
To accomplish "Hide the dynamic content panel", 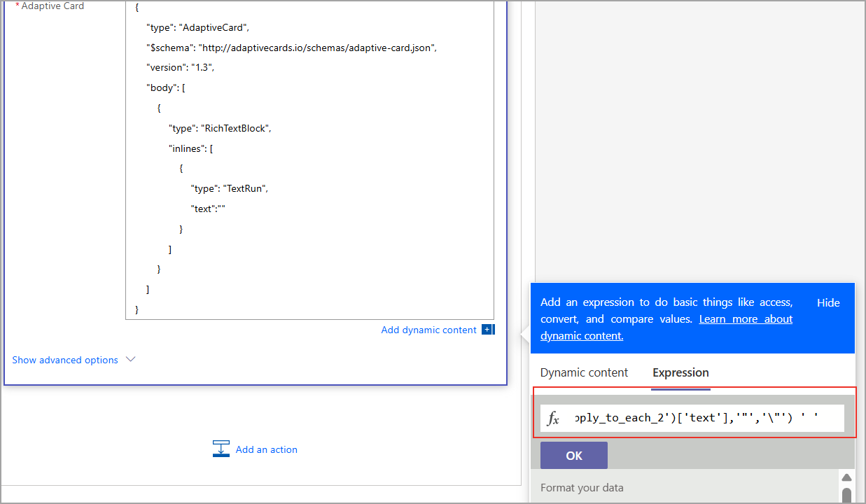I will pos(828,303).
